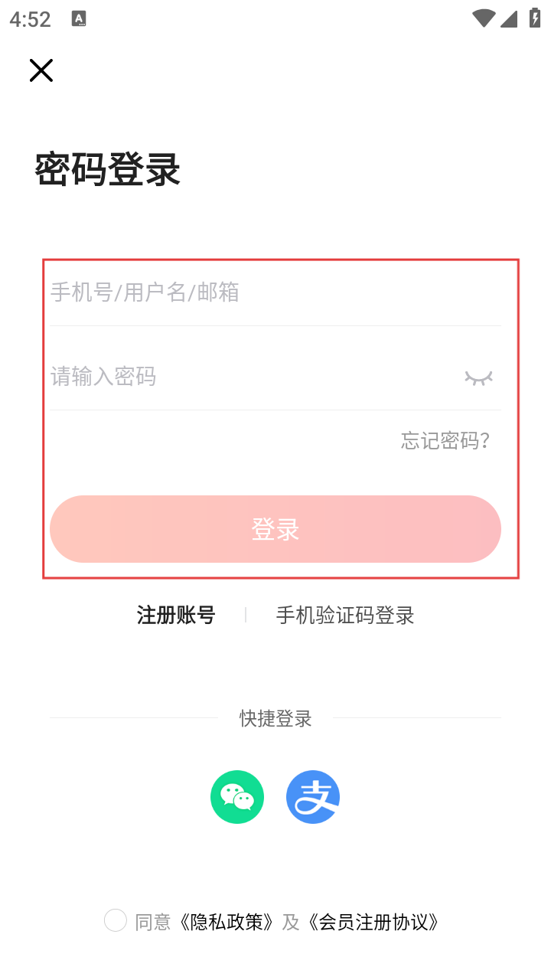Tap the 密码登录 page title
This screenshot has height=980, width=551.
[108, 169]
